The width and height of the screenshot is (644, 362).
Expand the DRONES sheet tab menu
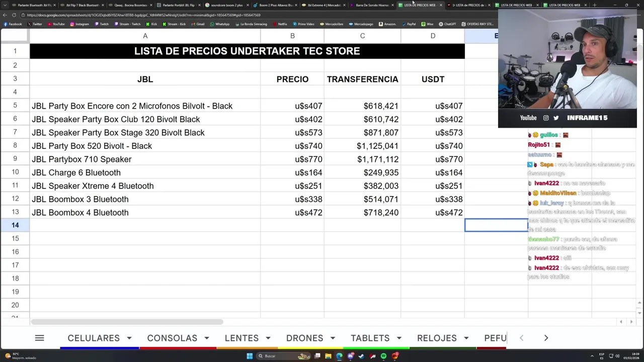(332, 338)
